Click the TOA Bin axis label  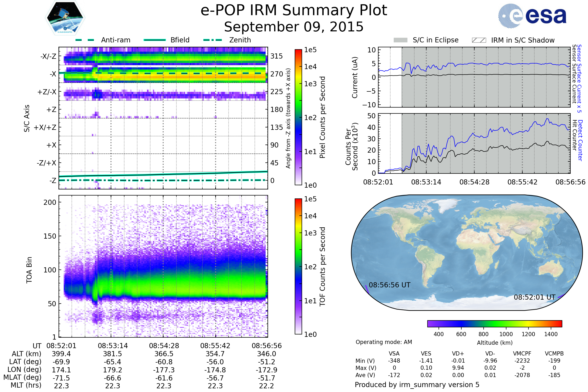point(29,270)
